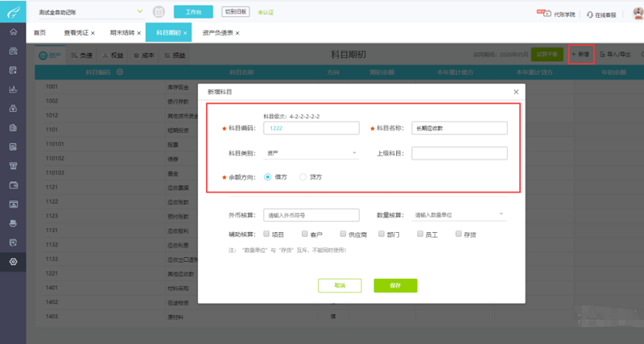Click the 1001 account code row

pyautogui.click(x=52, y=87)
